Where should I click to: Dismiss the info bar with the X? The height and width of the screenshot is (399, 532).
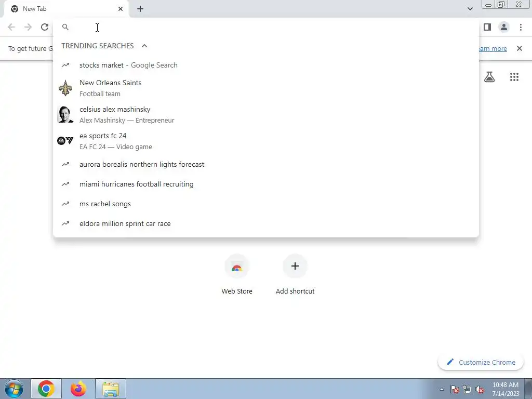tap(520, 48)
